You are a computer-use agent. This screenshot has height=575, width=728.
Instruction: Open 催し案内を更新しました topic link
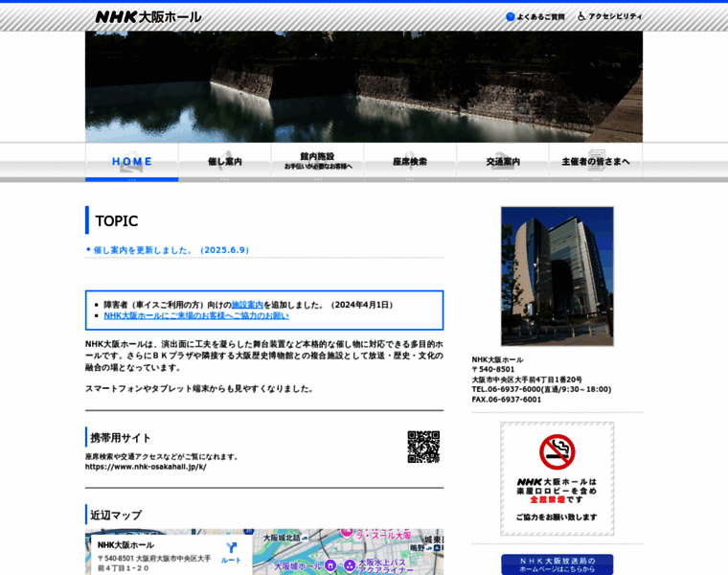(x=171, y=250)
